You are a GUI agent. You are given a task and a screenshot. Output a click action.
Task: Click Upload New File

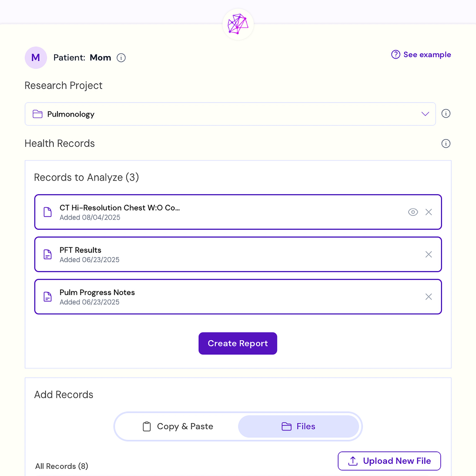[x=389, y=461]
